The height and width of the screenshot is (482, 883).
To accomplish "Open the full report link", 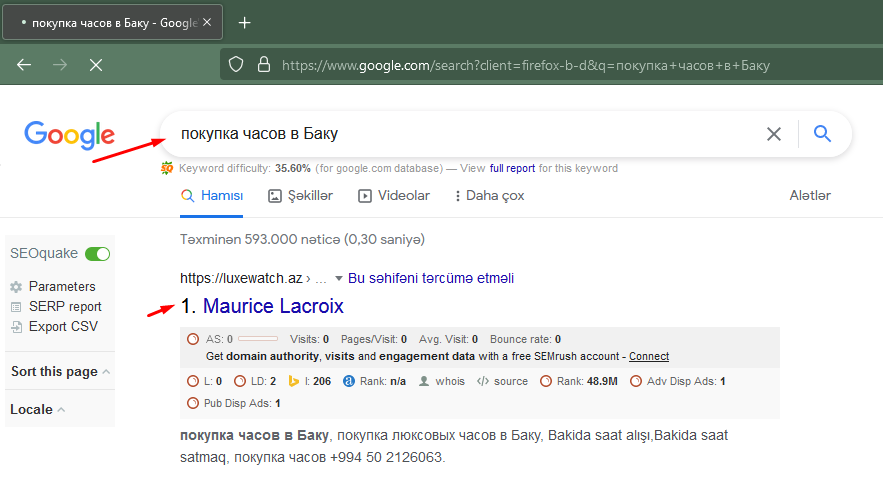I will pyautogui.click(x=512, y=168).
